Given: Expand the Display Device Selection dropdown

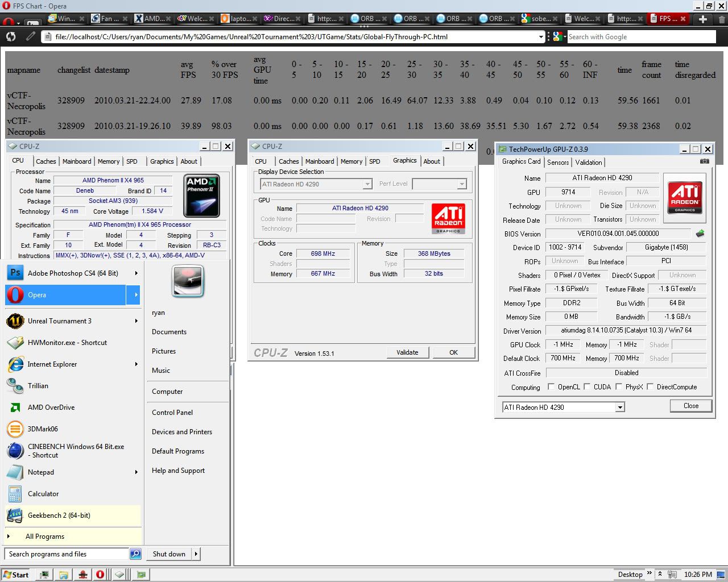Looking at the screenshot, I should tap(367, 184).
